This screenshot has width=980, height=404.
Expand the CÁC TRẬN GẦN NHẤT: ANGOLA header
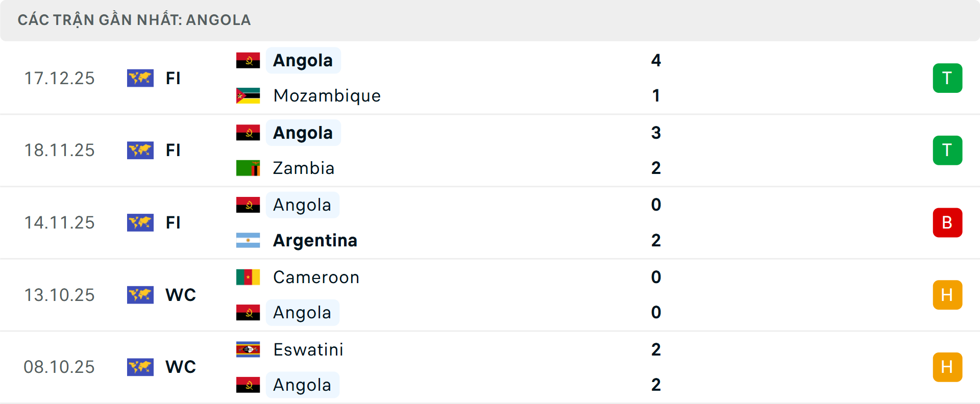tap(135, 20)
